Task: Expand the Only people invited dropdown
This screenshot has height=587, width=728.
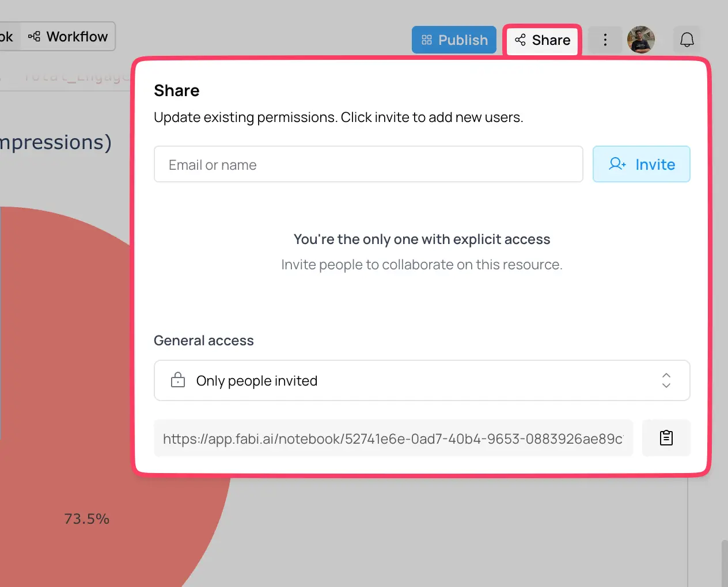Action: 421,380
